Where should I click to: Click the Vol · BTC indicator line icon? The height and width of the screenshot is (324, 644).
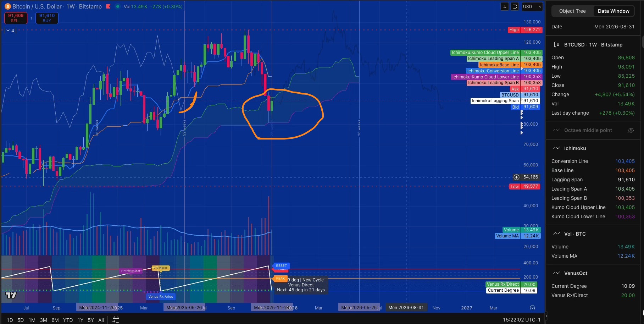[x=557, y=234]
